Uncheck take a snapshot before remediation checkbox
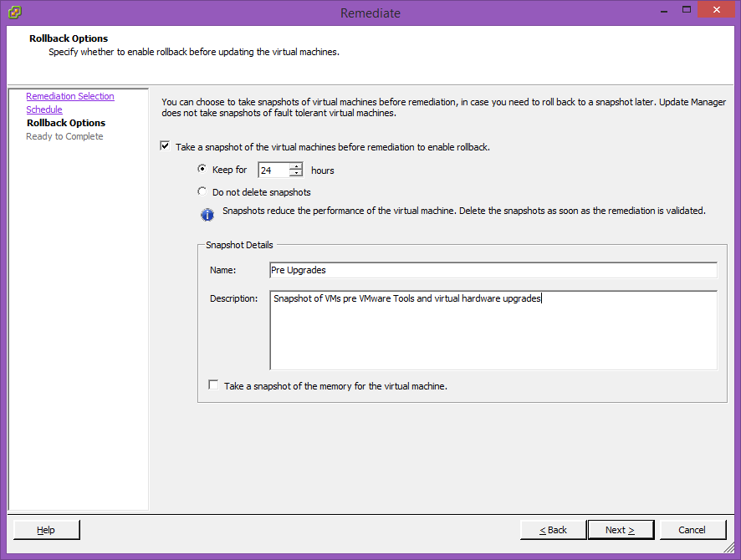 coord(165,147)
